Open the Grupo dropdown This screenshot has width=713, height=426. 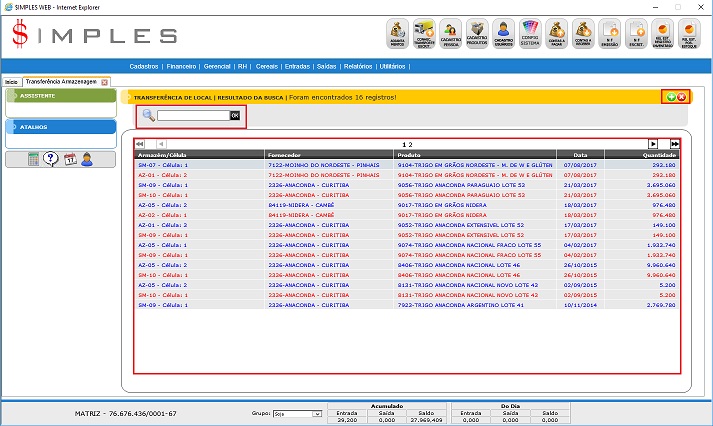click(x=297, y=413)
